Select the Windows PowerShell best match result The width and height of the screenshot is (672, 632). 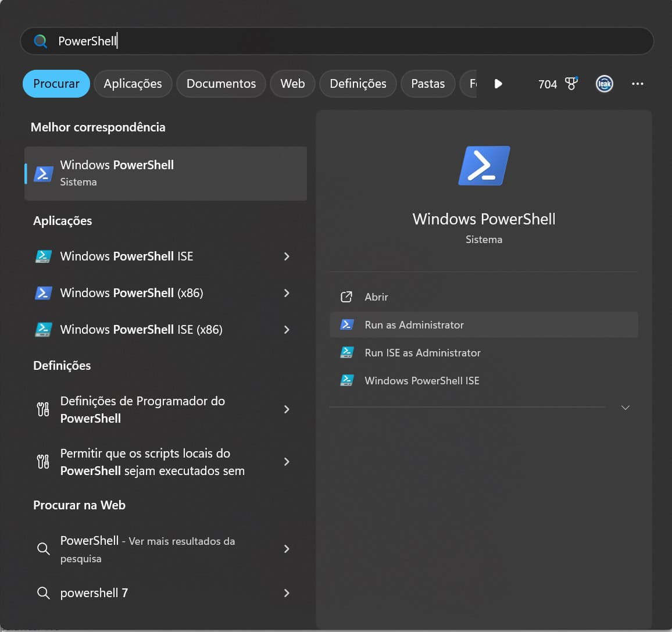pyautogui.click(x=166, y=173)
